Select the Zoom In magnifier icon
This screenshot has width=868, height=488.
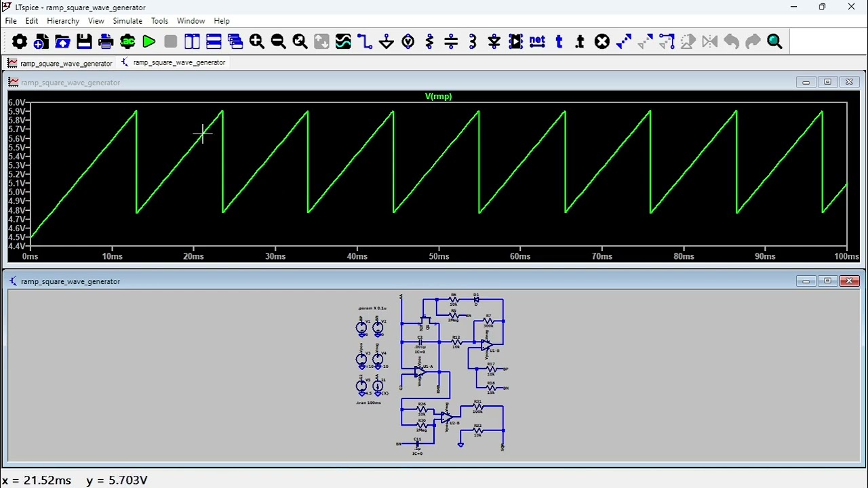(257, 42)
